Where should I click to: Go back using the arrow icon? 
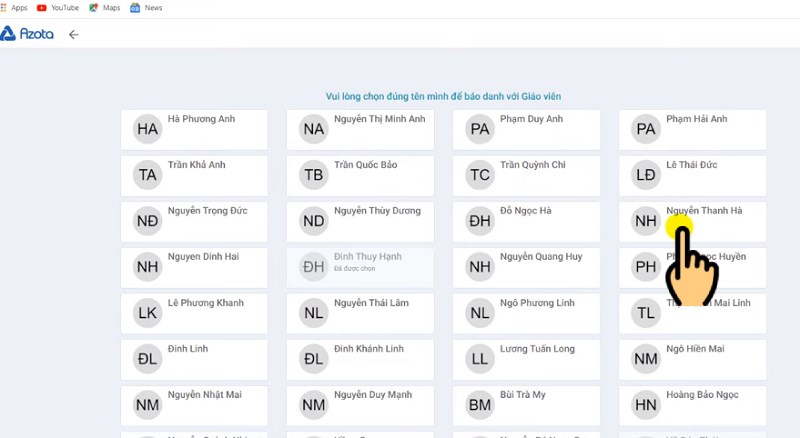(73, 35)
